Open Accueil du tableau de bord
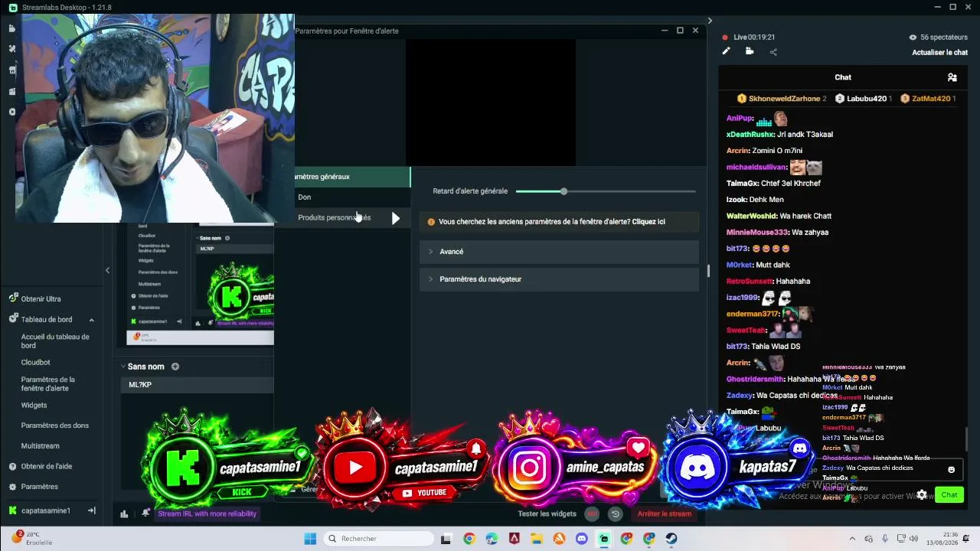Screen dimensions: 980x551 click(x=55, y=341)
